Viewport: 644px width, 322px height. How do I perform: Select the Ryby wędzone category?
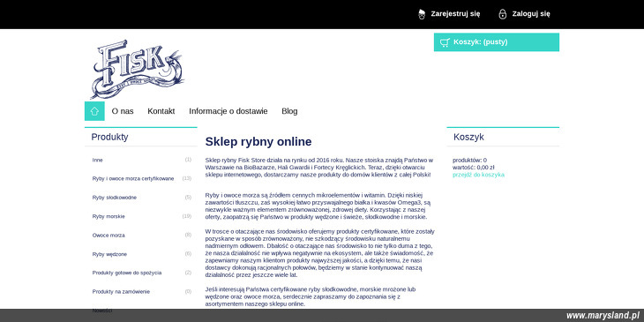click(x=109, y=254)
